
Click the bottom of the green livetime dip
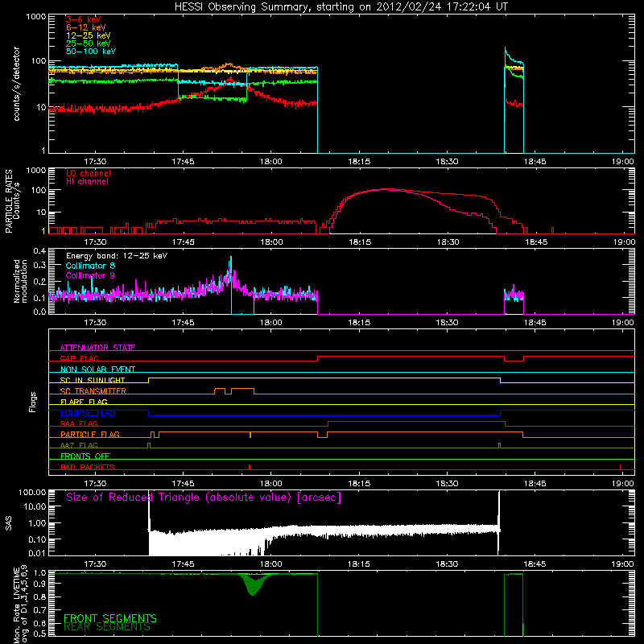pyautogui.click(x=253, y=594)
